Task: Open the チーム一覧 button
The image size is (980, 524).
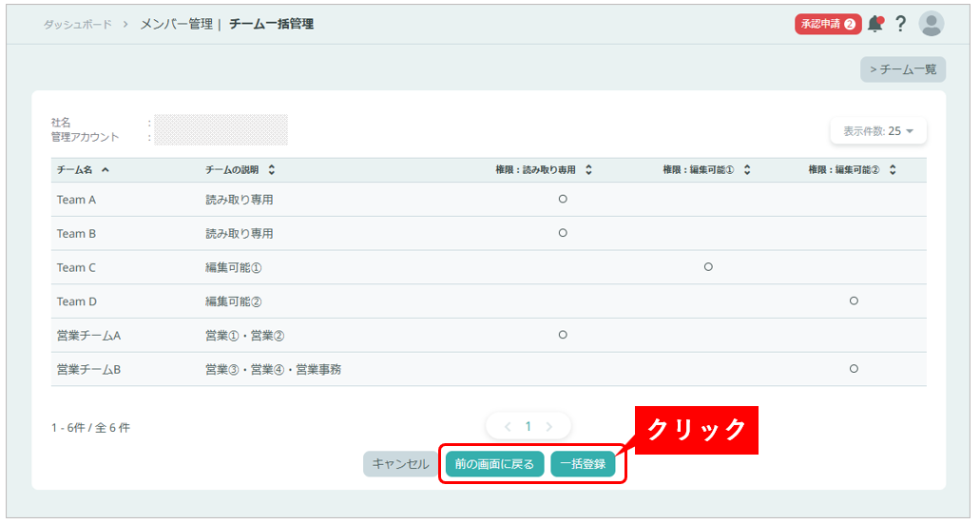Action: coord(902,69)
